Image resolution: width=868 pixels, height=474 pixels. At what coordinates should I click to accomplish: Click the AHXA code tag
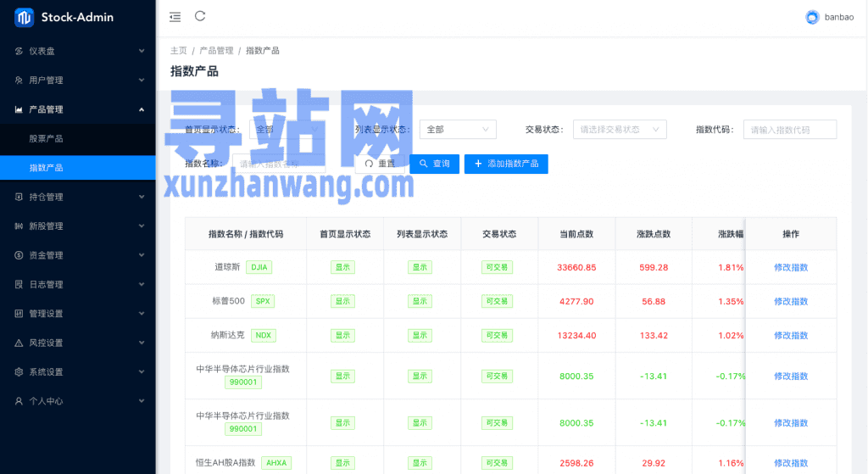click(x=276, y=463)
